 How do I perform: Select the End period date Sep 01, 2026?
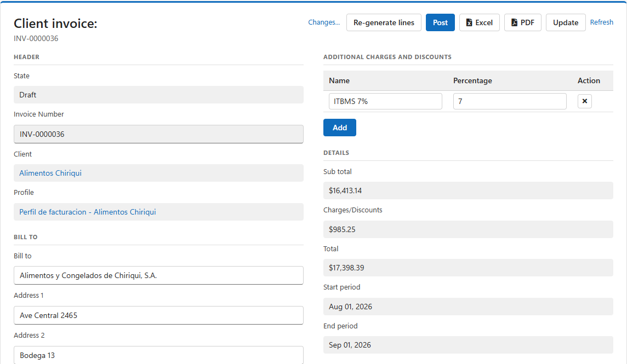click(x=468, y=345)
